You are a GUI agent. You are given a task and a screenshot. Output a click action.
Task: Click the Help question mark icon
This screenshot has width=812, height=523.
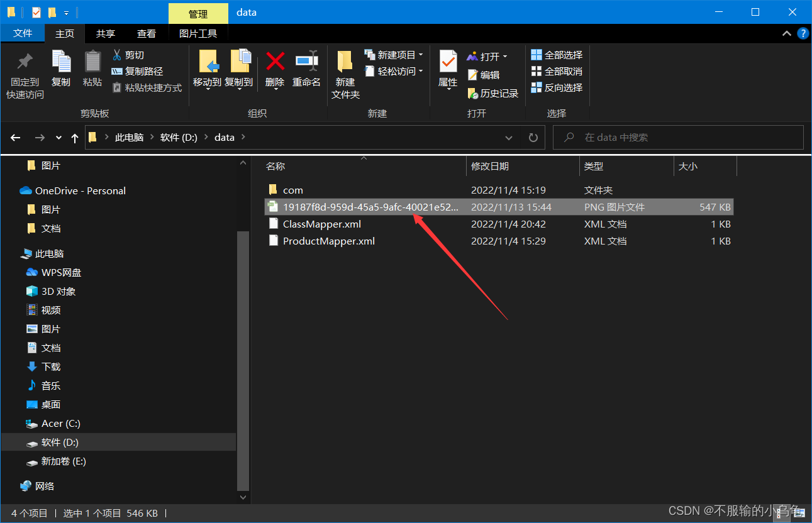click(803, 34)
